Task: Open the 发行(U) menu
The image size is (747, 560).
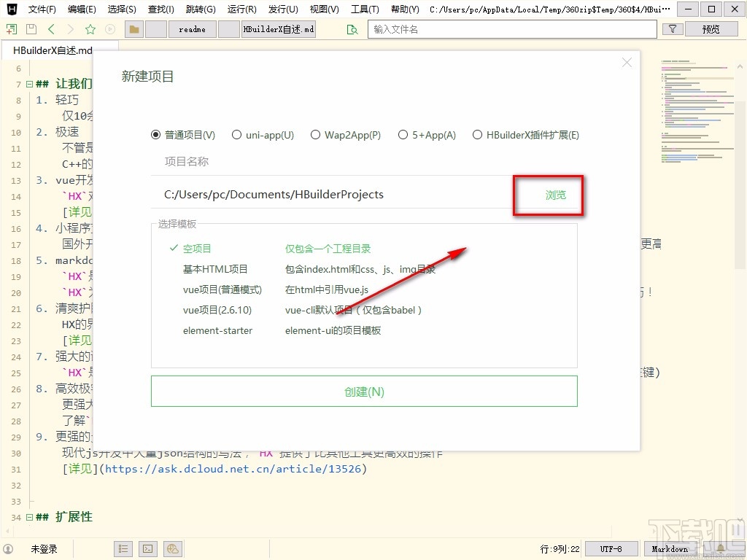Action: (284, 9)
